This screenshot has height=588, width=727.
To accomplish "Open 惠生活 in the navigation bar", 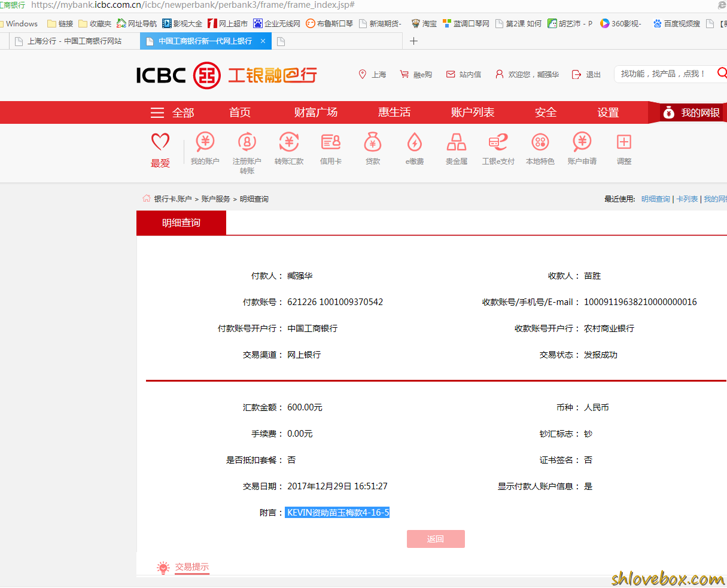I will click(394, 112).
